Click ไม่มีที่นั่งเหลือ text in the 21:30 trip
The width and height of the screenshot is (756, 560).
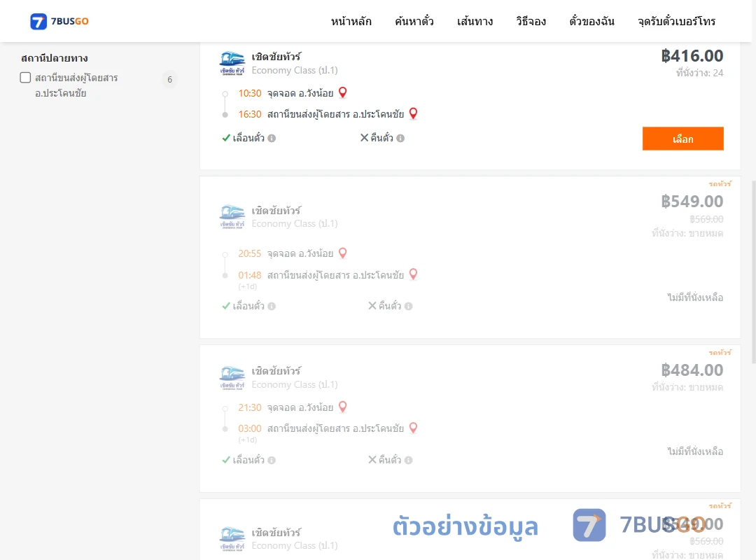695,451
